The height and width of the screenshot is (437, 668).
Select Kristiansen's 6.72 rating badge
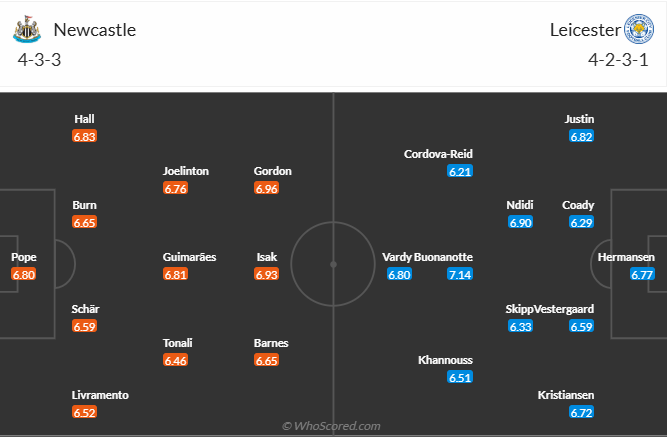(582, 412)
